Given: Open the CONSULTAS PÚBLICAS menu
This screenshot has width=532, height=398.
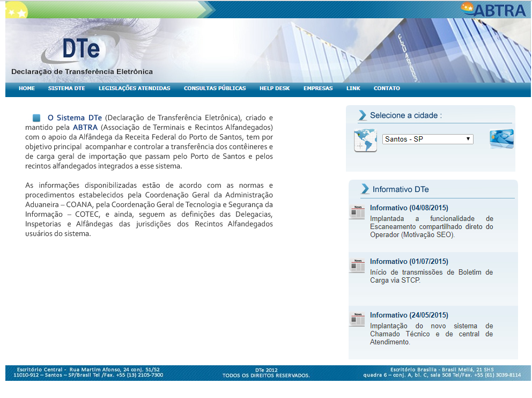Looking at the screenshot, I should coord(215,89).
